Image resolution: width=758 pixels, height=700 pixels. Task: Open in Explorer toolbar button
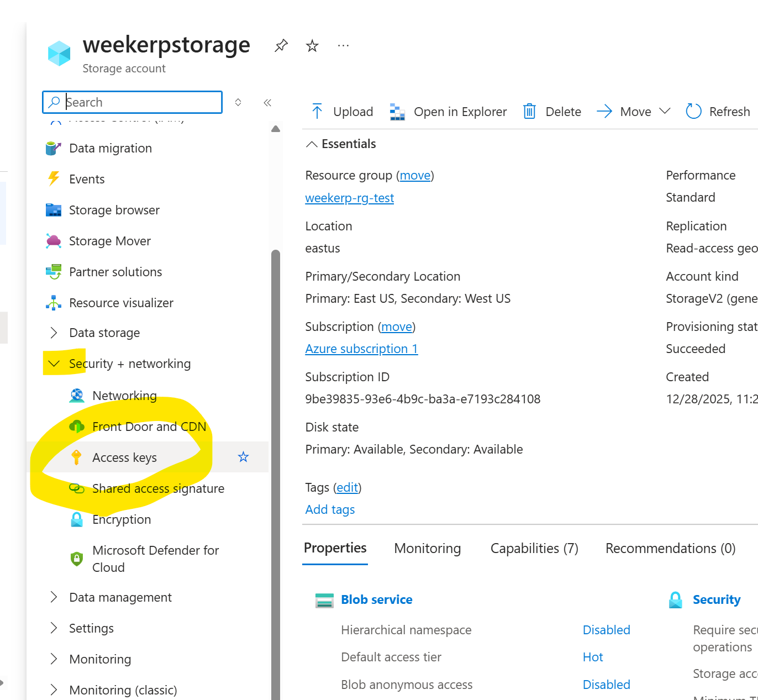[x=448, y=112]
